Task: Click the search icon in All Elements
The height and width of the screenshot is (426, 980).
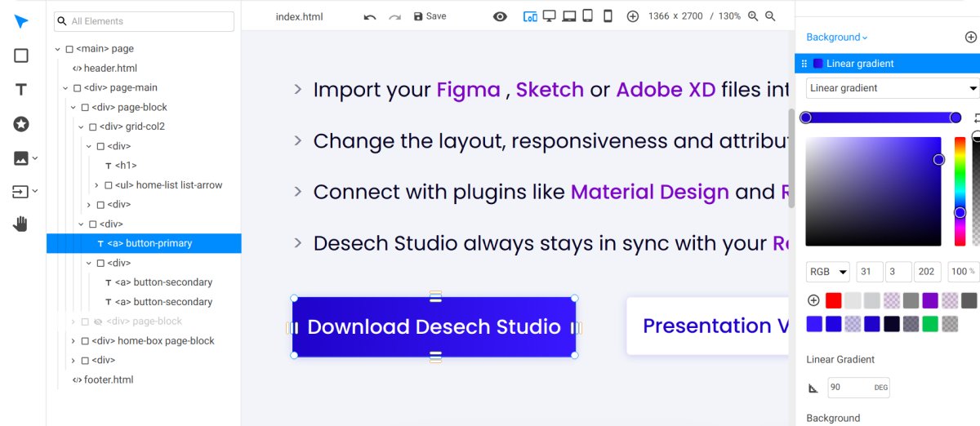Action: point(62,21)
